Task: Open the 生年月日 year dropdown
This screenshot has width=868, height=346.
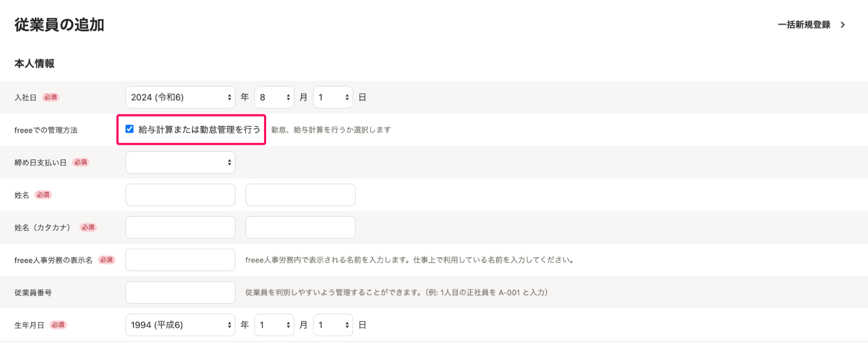Action: coord(180,325)
